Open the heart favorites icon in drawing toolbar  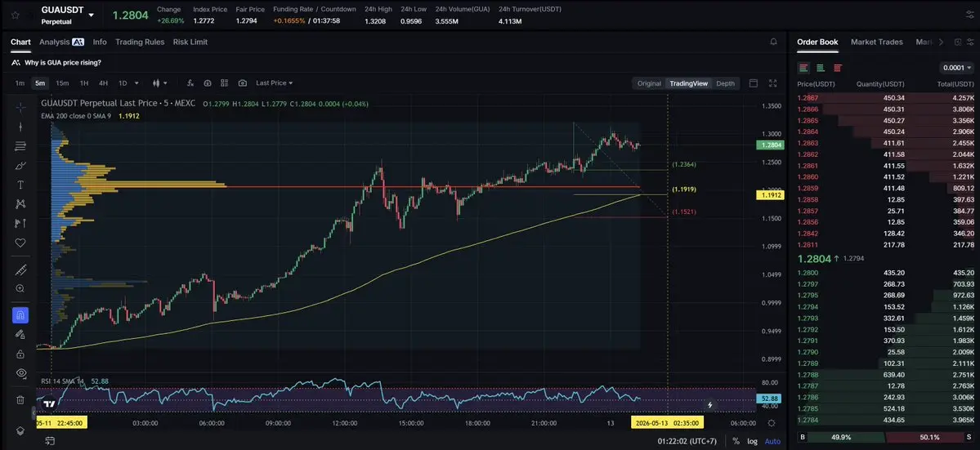(x=20, y=243)
